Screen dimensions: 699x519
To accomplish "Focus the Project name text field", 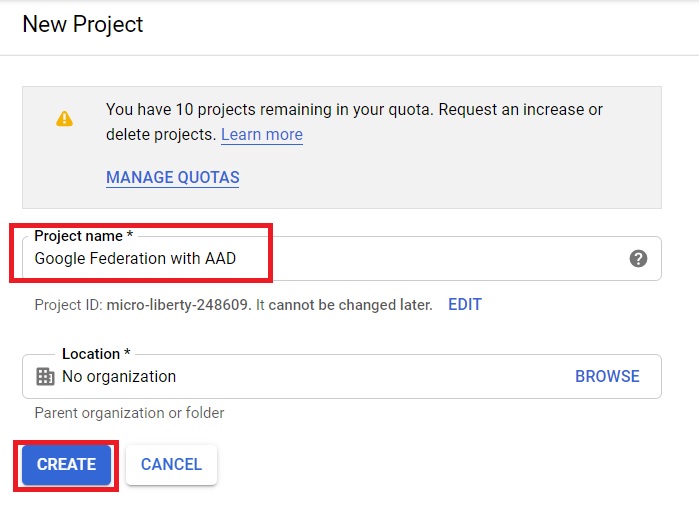I will (342, 259).
